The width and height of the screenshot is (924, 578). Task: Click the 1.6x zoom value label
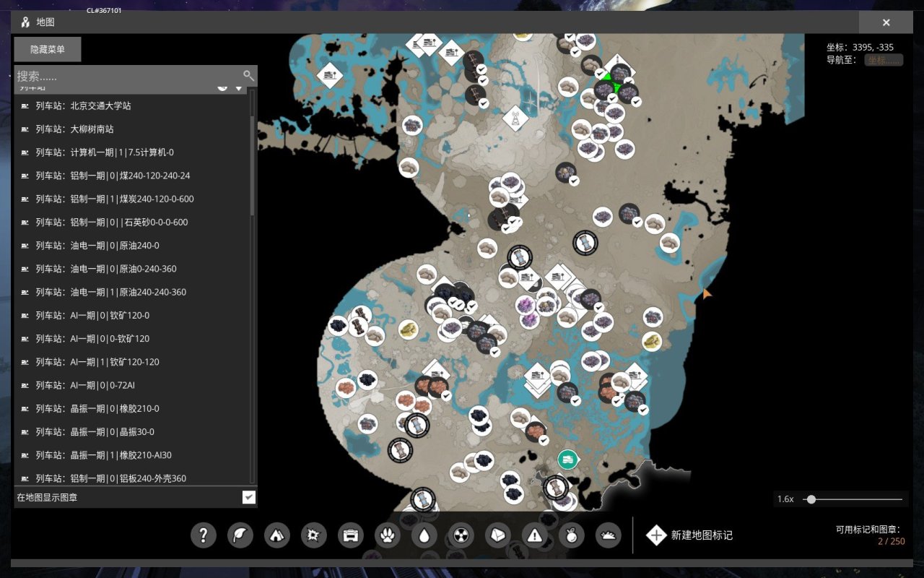pos(785,499)
